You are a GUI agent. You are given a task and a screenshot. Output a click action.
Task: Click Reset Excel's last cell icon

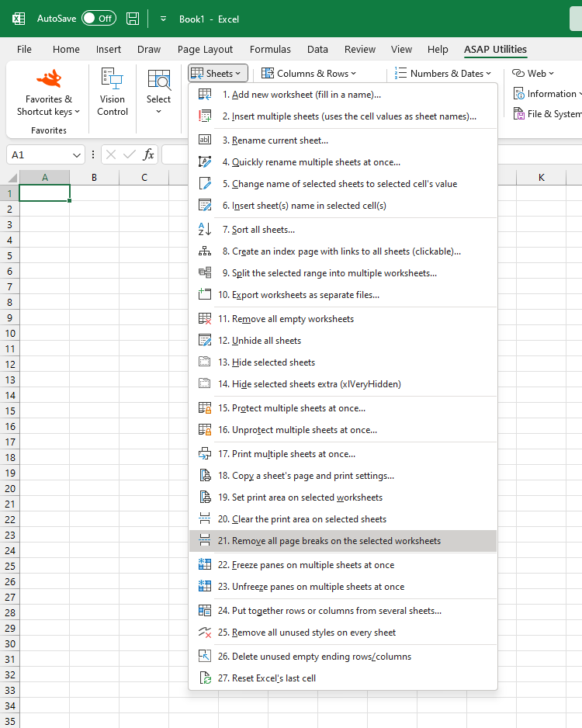(x=205, y=678)
